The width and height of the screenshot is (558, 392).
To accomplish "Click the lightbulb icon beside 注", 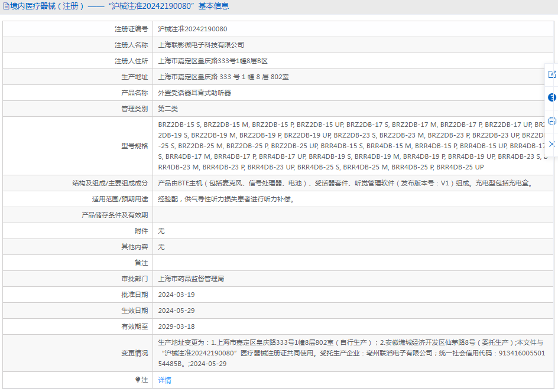I will pyautogui.click(x=138, y=380).
